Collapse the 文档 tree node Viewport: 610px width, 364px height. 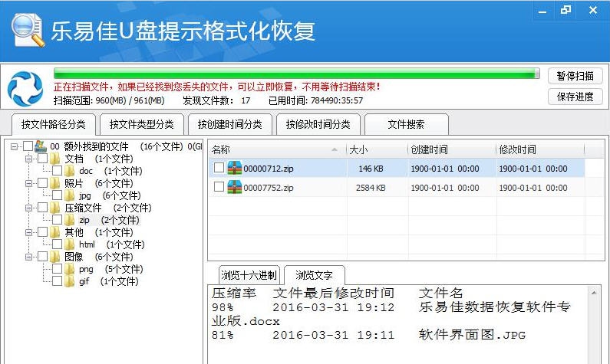(29, 159)
